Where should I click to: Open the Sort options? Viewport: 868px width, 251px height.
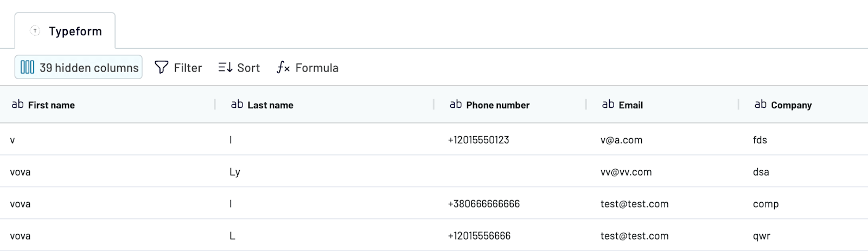(x=239, y=67)
